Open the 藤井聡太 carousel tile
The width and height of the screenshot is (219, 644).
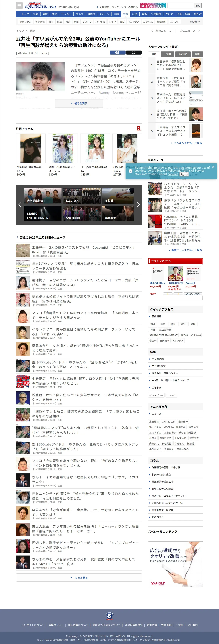(x=118, y=213)
